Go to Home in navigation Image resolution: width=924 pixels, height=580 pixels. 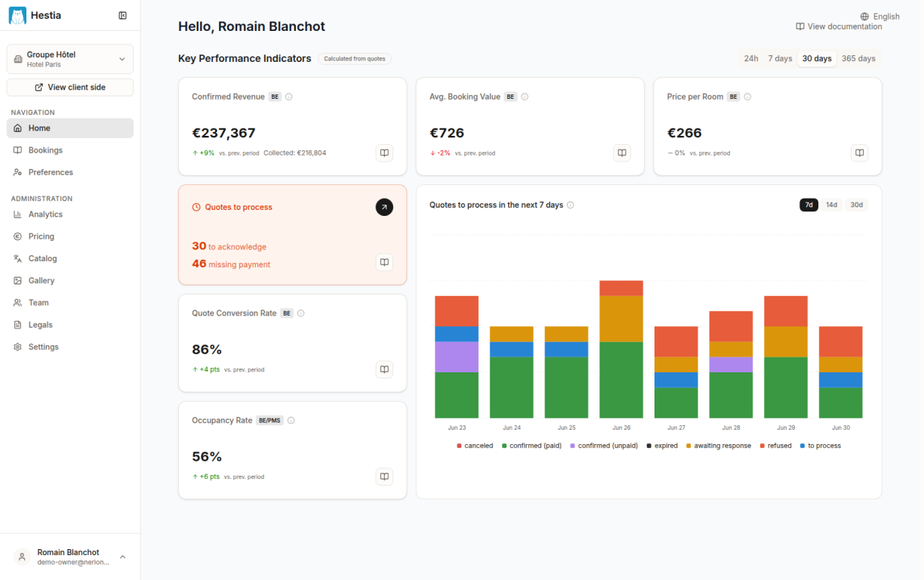[70, 128]
